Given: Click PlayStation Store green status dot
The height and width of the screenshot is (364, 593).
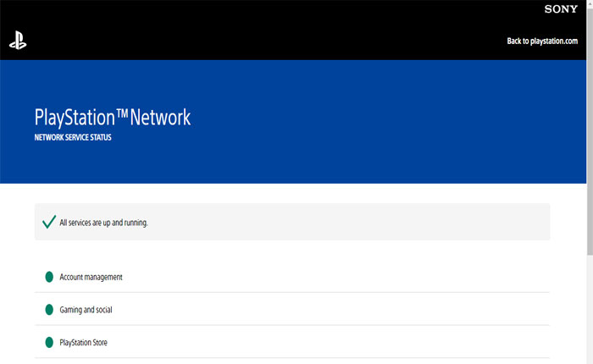Looking at the screenshot, I should tap(49, 343).
